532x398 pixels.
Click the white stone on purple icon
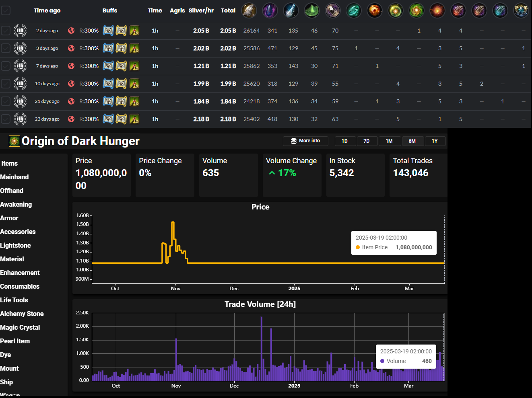333,10
